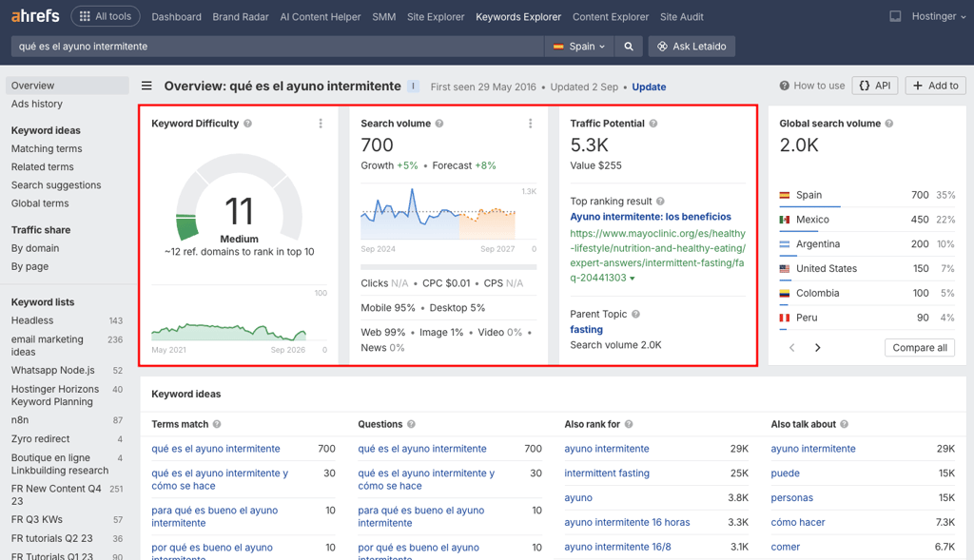
Task: Click Traffic Potential help icon
Action: [653, 124]
